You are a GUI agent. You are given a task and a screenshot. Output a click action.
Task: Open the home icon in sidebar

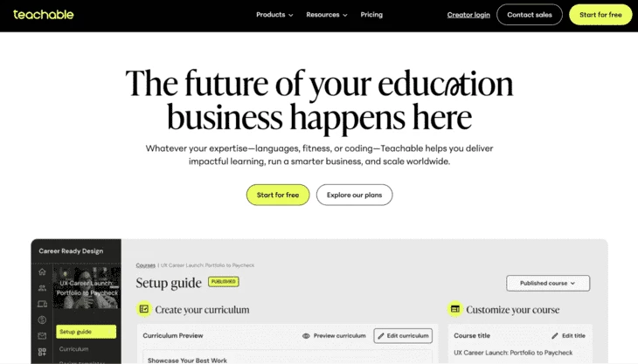[42, 271]
